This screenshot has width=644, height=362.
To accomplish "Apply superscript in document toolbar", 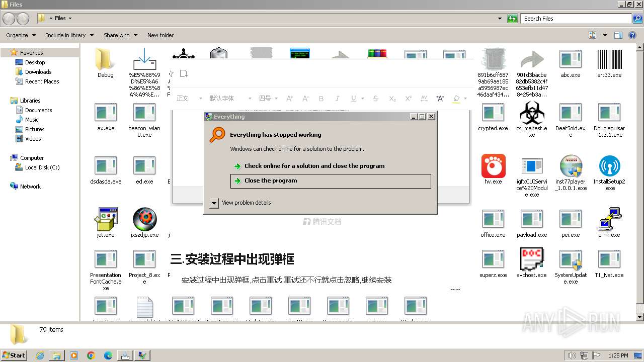I will 409,99.
